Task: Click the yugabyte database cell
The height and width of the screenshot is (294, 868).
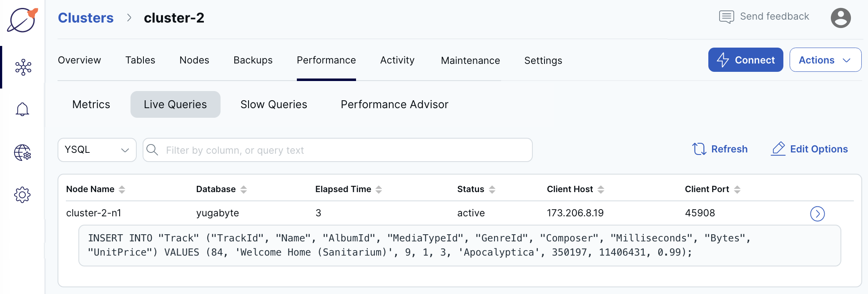Action: [218, 213]
